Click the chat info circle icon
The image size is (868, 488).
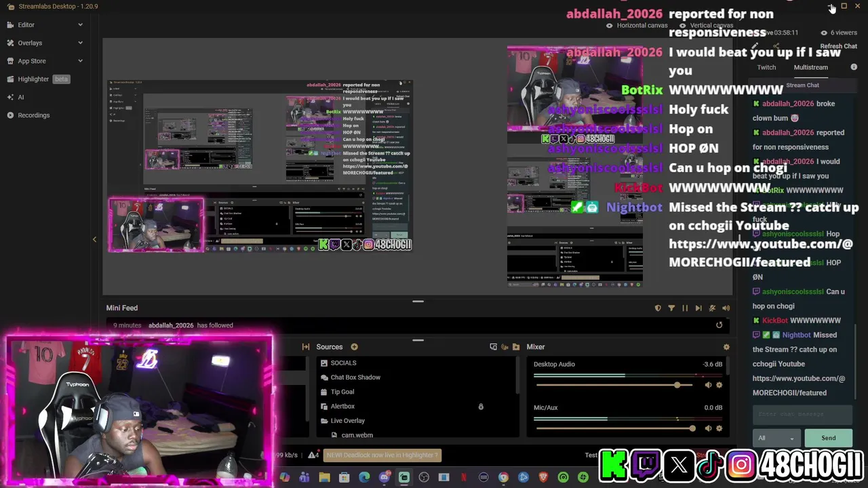point(854,67)
